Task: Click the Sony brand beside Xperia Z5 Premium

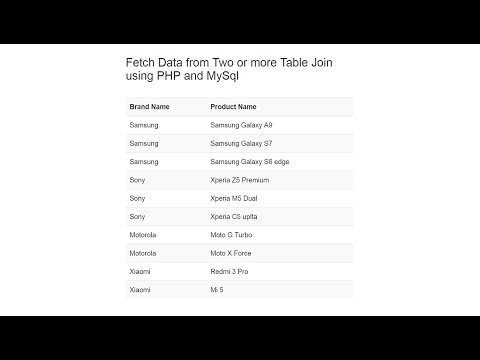Action: [137, 180]
